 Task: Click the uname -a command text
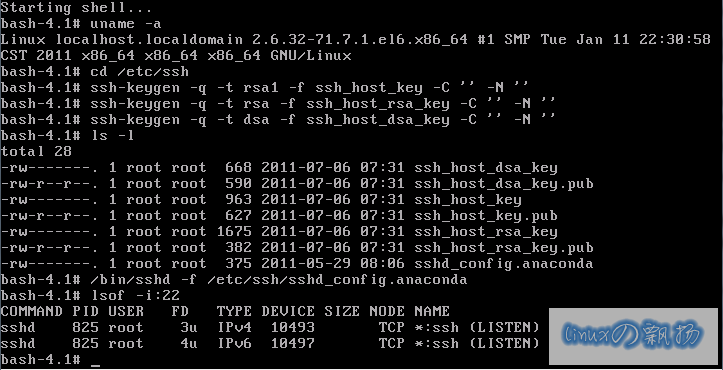click(x=125, y=24)
